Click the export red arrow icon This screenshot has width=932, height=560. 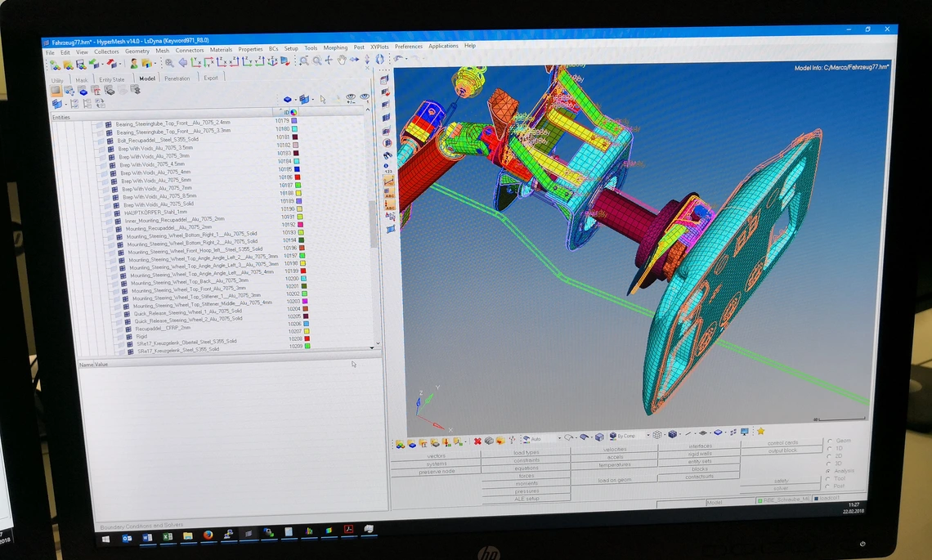tap(111, 64)
